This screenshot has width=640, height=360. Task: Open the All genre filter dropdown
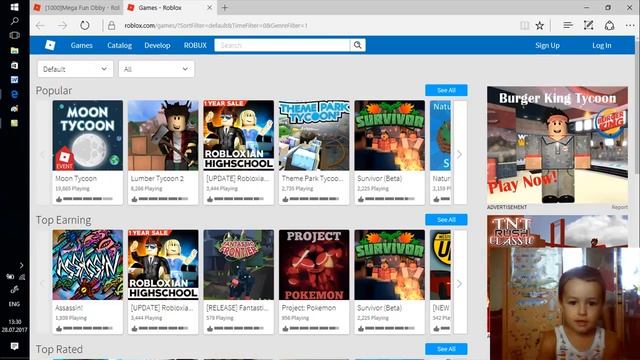[x=156, y=69]
